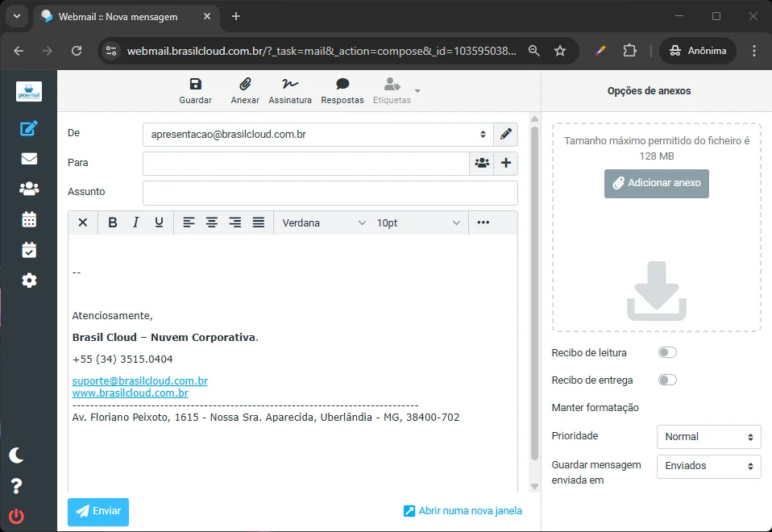Click www.brasilcloud.com.br link in signature
772x532 pixels.
tap(131, 393)
